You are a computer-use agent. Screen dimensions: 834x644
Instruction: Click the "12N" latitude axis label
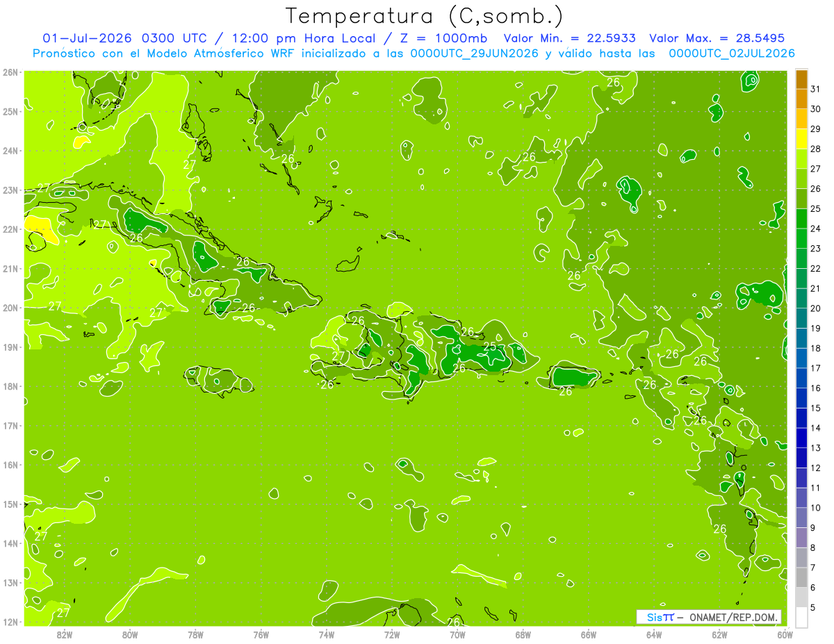coord(10,622)
